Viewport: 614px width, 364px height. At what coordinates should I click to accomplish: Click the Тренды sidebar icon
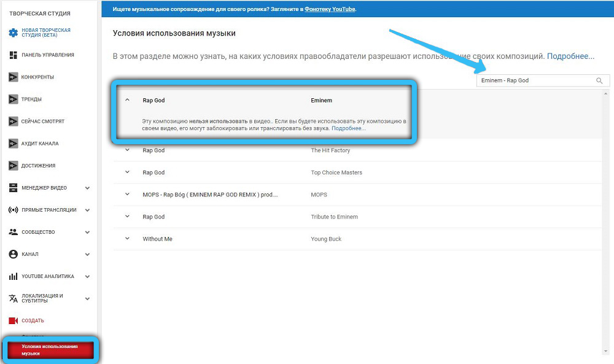click(x=14, y=99)
